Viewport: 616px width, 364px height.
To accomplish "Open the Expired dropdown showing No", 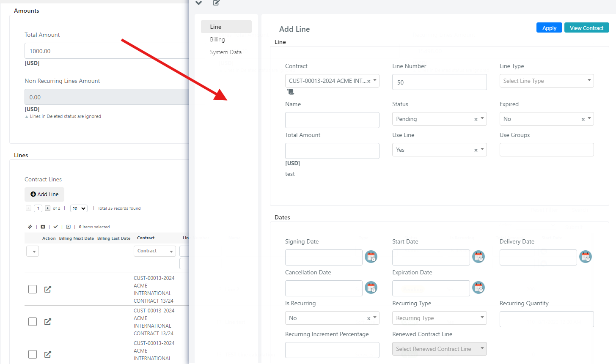I will coord(547,119).
